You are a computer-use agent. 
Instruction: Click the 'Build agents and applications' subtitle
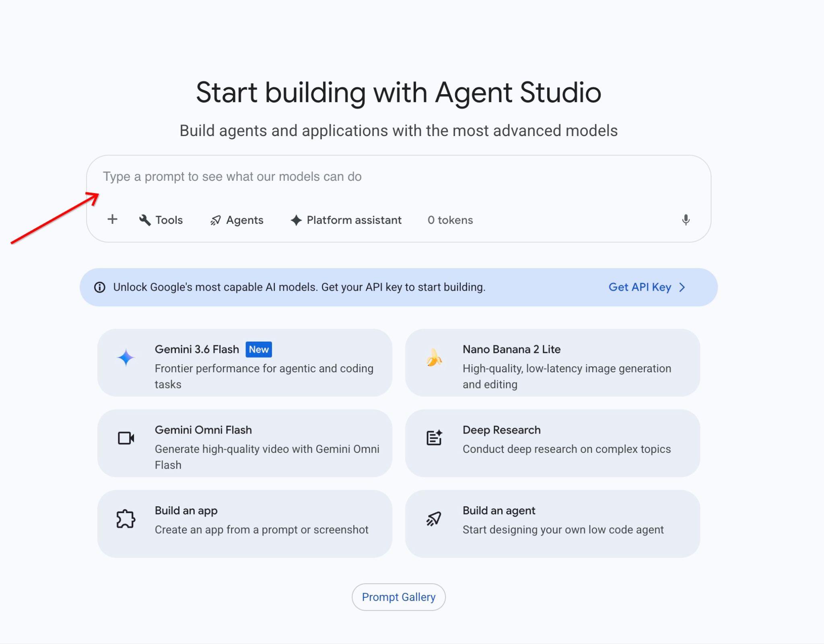[399, 131]
